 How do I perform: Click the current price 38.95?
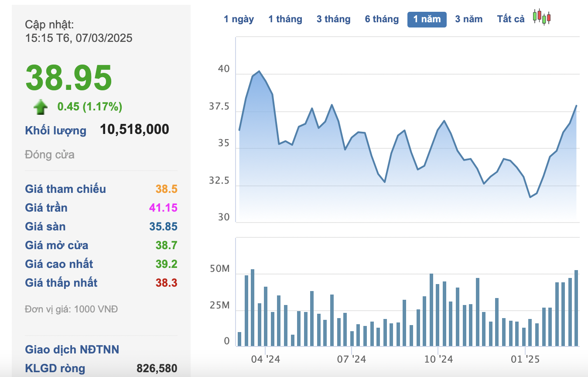(68, 77)
